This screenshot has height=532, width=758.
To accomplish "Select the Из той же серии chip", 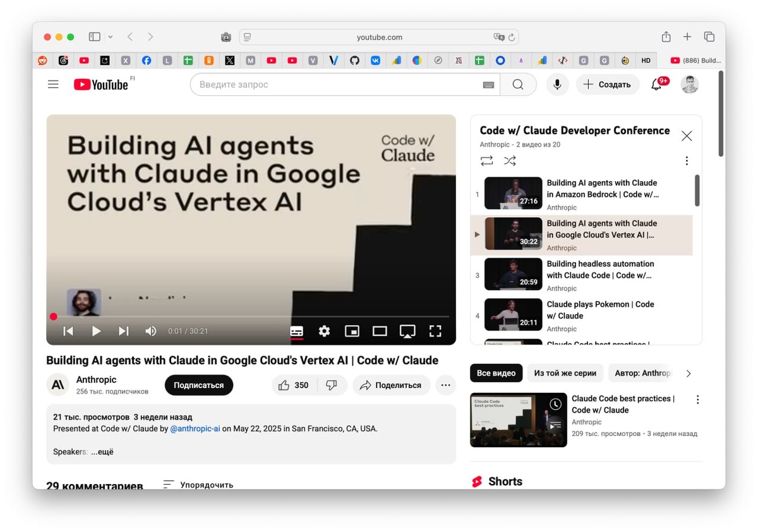I will pyautogui.click(x=565, y=373).
